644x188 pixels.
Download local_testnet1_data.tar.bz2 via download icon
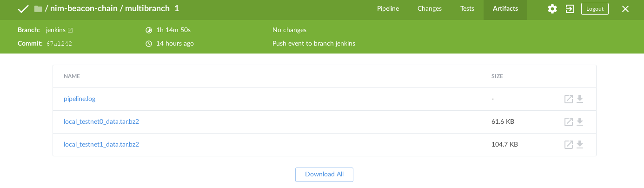[x=580, y=145]
